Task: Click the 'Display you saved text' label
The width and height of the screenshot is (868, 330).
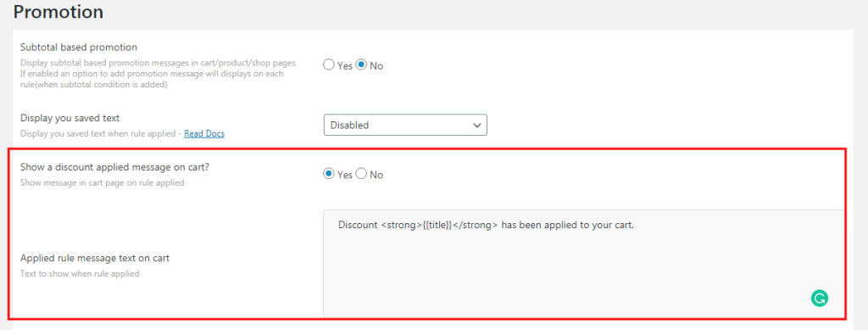Action: (x=70, y=118)
